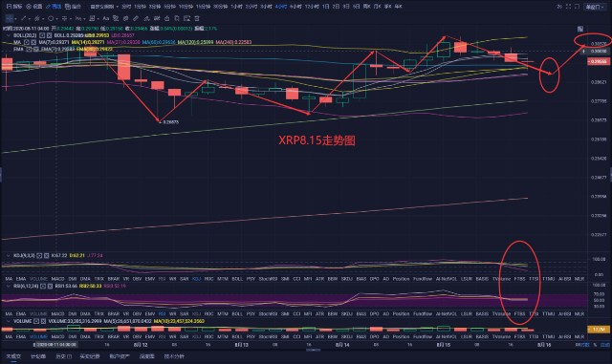
Task: Switch to the 1-hour timeframe
Action: (236, 7)
